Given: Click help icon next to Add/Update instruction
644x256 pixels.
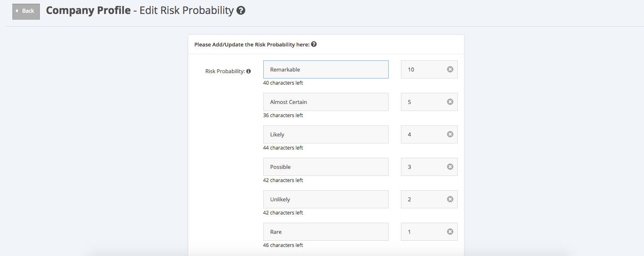Looking at the screenshot, I should click(x=314, y=44).
